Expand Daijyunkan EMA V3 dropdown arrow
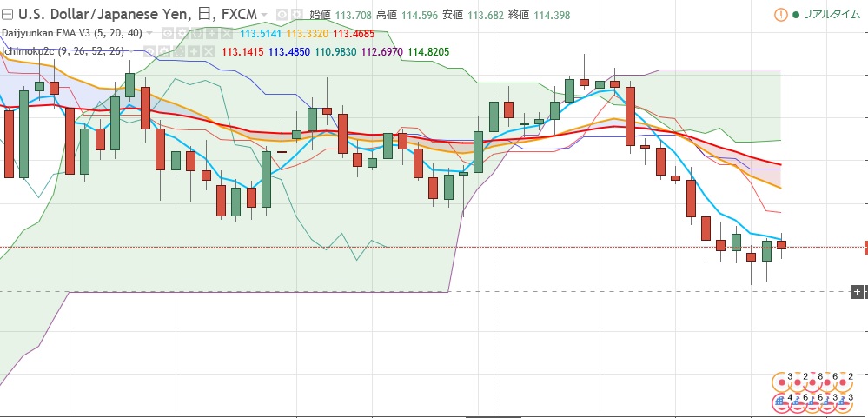This screenshot has width=868, height=418. coord(149,33)
